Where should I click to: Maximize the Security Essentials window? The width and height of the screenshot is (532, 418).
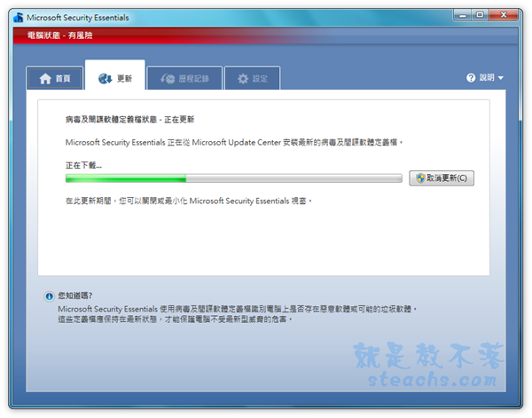(480, 15)
